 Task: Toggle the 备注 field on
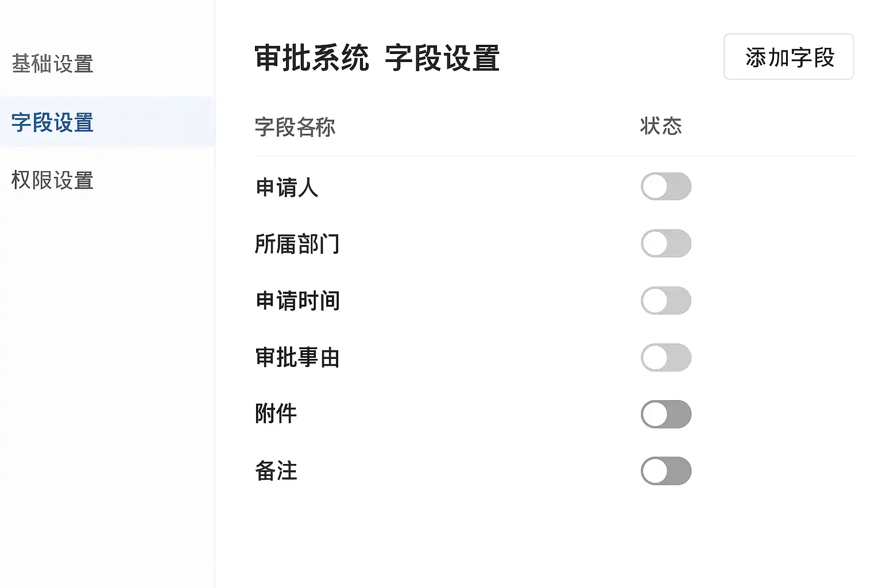click(666, 471)
